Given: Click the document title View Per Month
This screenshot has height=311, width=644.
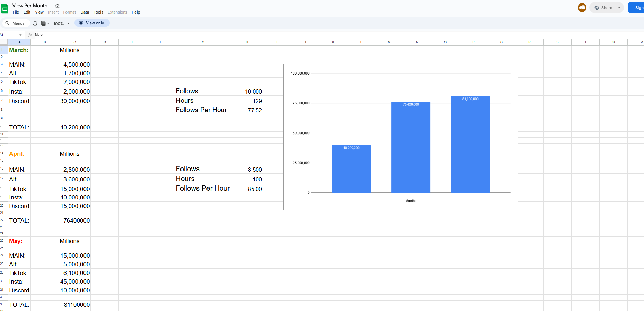Looking at the screenshot, I should 30,6.
